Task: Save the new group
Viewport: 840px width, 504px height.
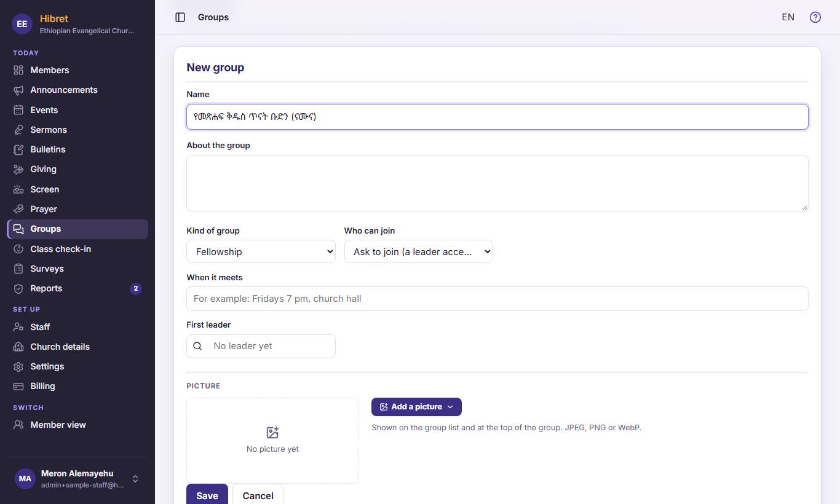Action: 207,495
